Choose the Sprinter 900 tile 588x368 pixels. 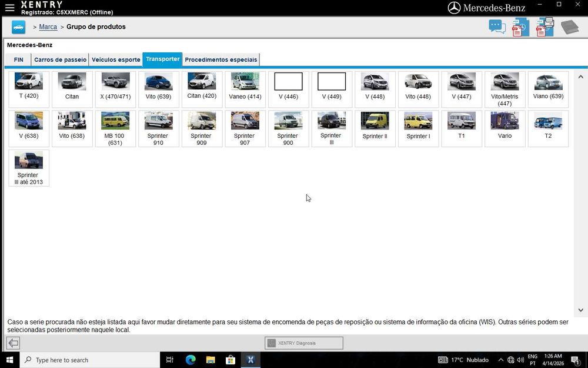tap(288, 129)
